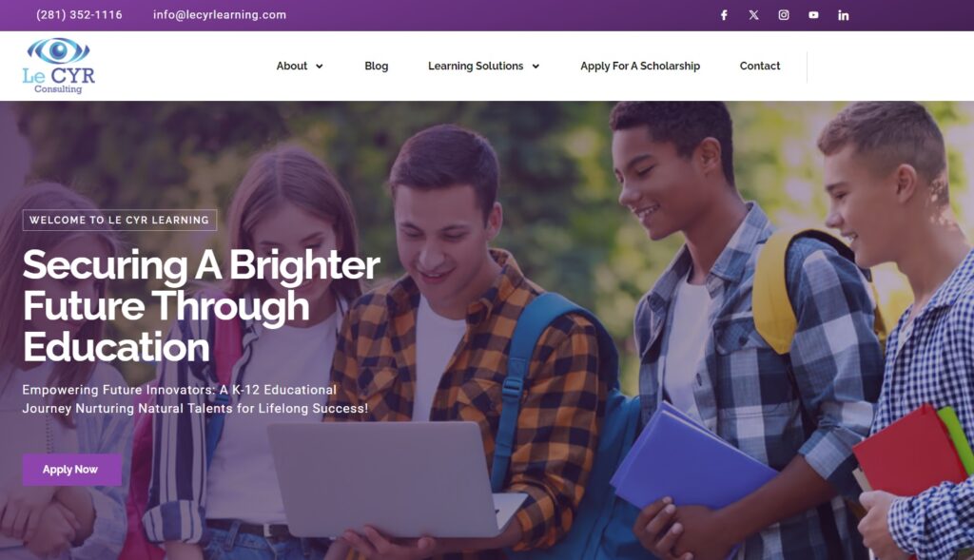974x560 pixels.
Task: Click the purple Apply Now button
Action: click(x=72, y=470)
